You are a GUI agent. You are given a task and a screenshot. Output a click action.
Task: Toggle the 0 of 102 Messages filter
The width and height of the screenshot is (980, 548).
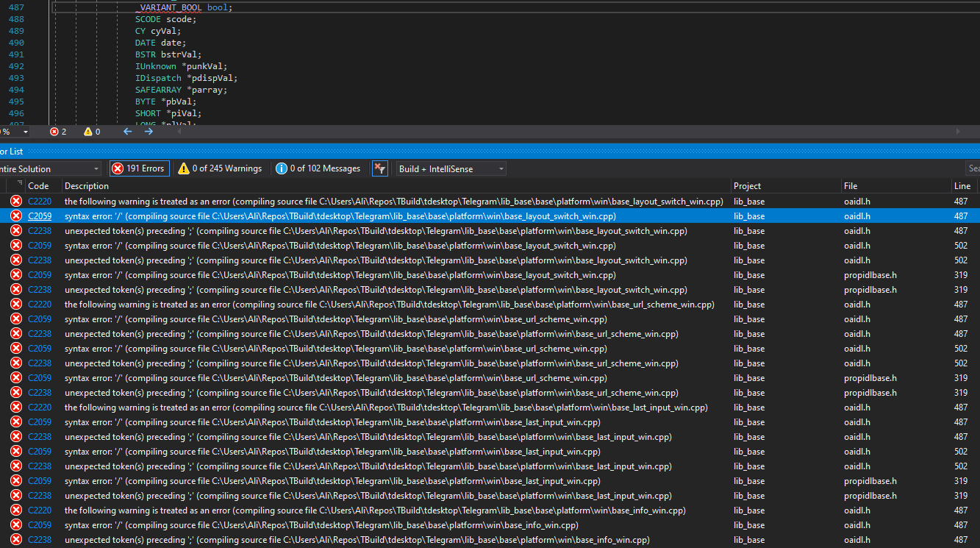tap(318, 168)
